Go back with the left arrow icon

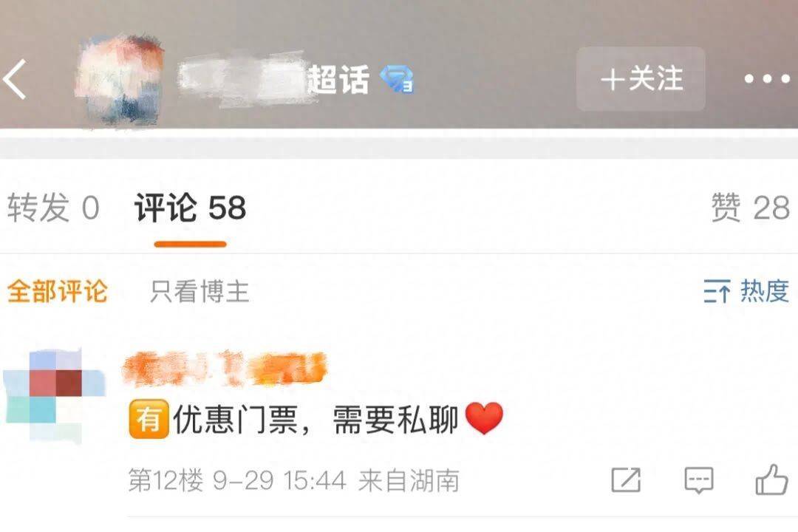14,79
